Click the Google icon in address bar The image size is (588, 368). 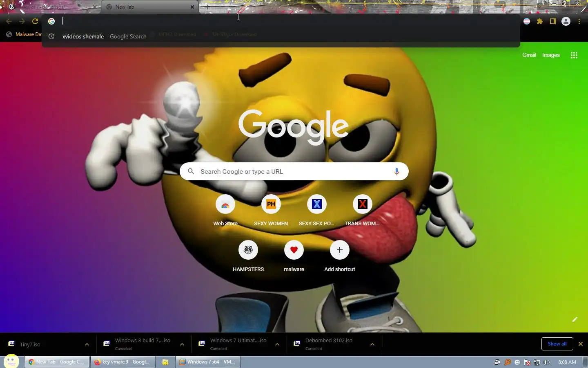tap(51, 21)
